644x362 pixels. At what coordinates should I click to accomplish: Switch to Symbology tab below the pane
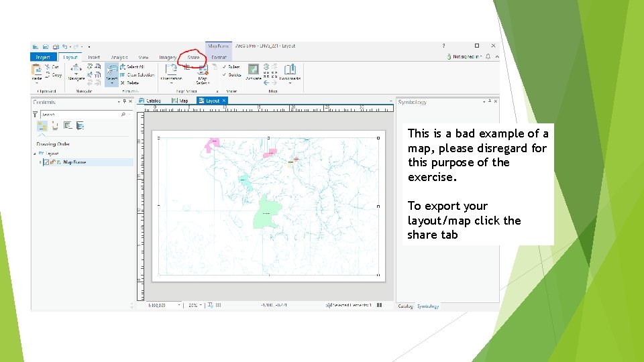click(x=428, y=306)
